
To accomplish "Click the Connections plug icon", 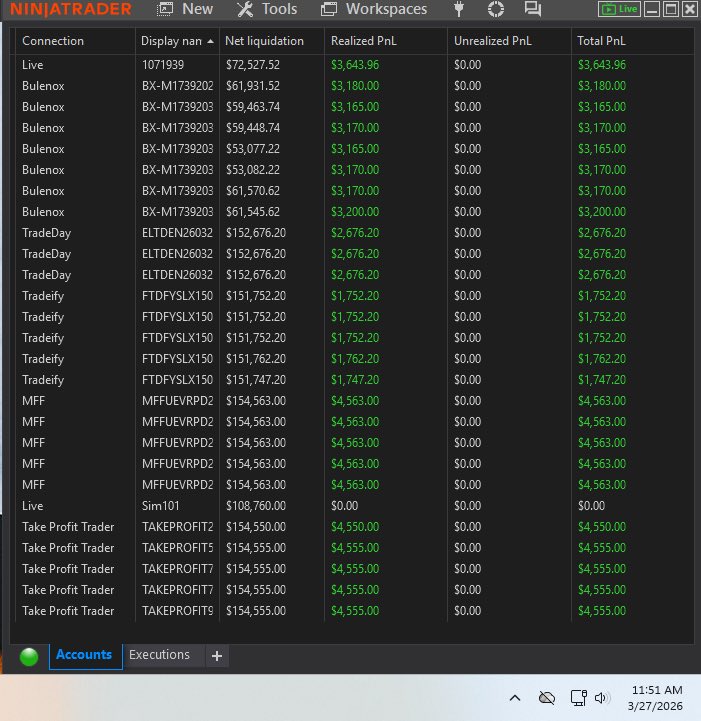I will pyautogui.click(x=458, y=9).
